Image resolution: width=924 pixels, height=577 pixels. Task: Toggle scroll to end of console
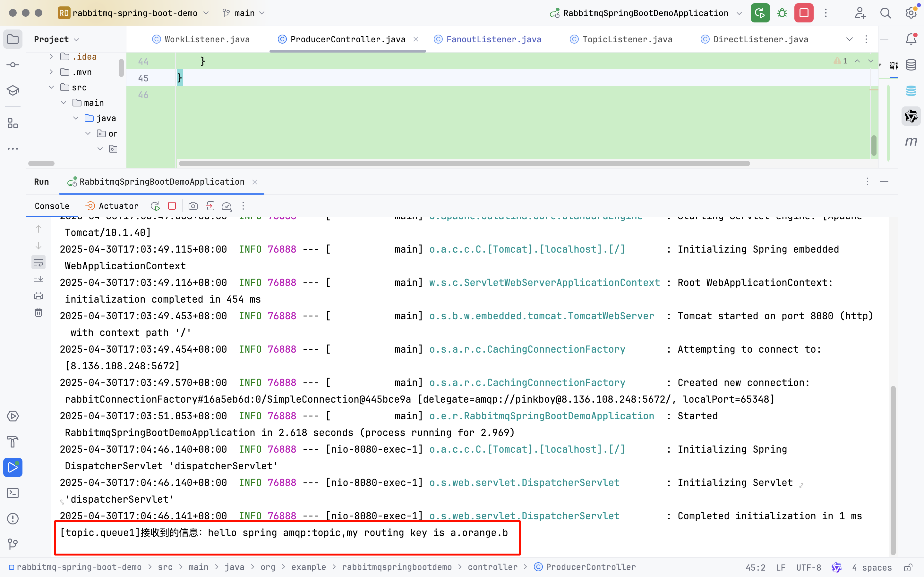coord(38,279)
